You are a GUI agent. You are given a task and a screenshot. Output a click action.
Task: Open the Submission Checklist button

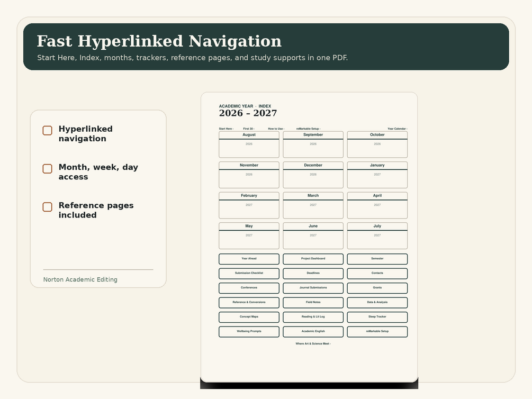coord(249,274)
